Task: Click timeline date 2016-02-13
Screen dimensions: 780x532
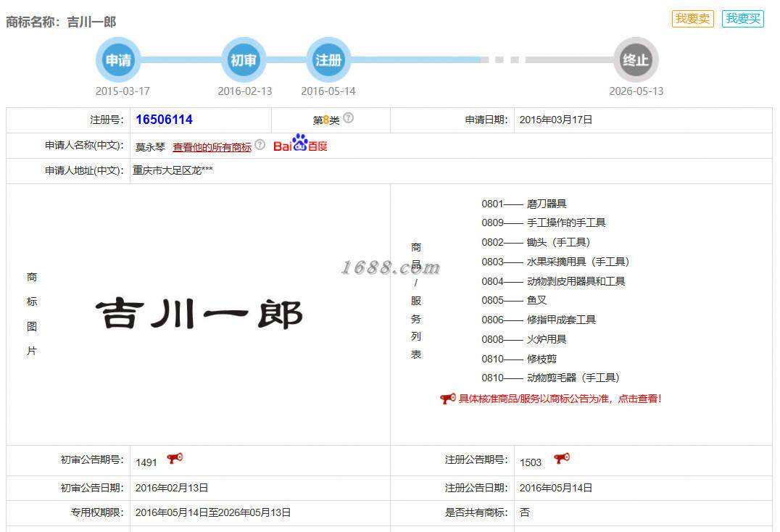Action: 245,91
